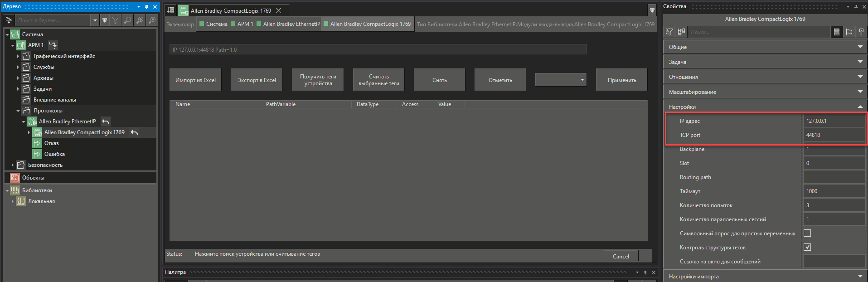Click the list view icon in Свойства toolbar
The image size is (868, 282).
[x=837, y=32]
